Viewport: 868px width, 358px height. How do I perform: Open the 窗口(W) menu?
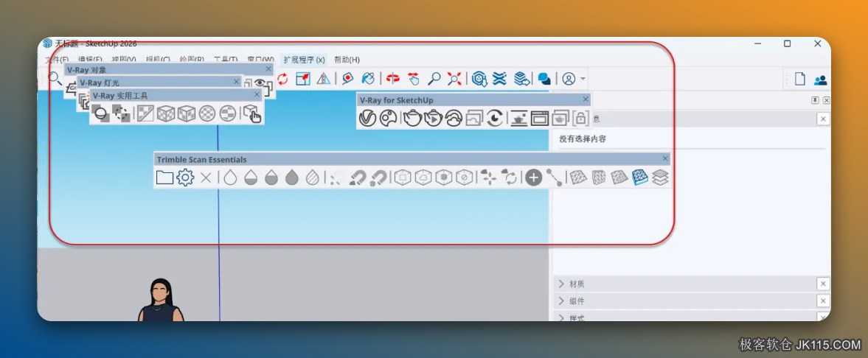260,59
